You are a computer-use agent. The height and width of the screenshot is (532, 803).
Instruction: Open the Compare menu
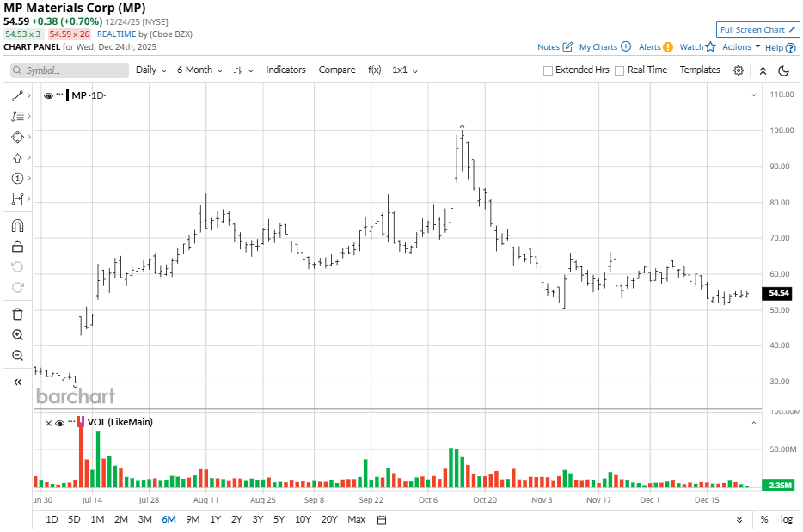[x=337, y=70]
